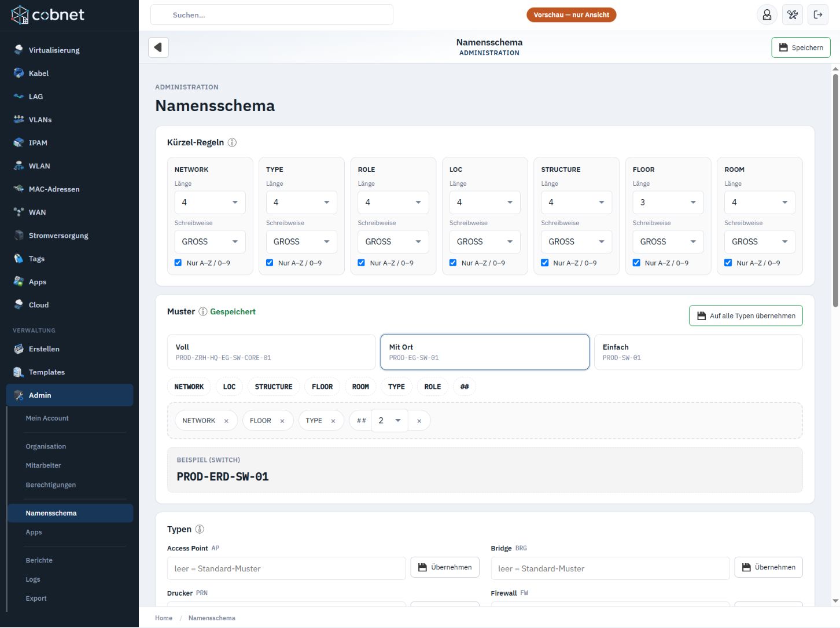
Task: Click the Suchen search field
Action: pos(272,15)
